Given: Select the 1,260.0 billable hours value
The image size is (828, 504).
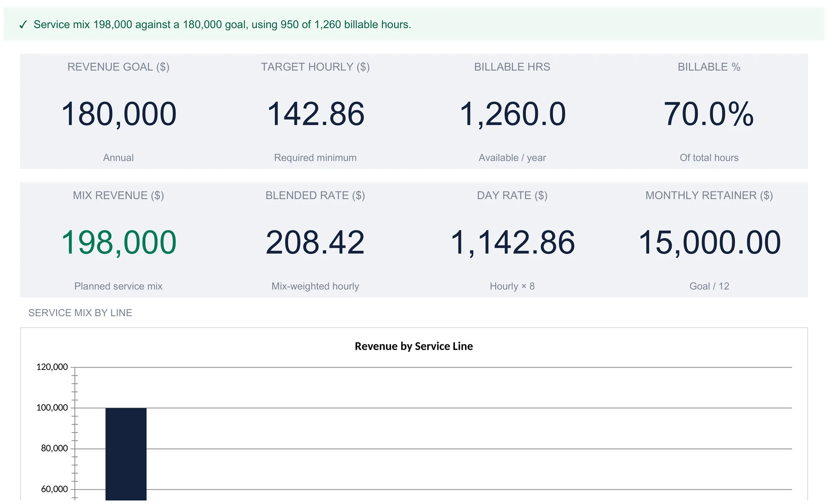Looking at the screenshot, I should (x=513, y=114).
